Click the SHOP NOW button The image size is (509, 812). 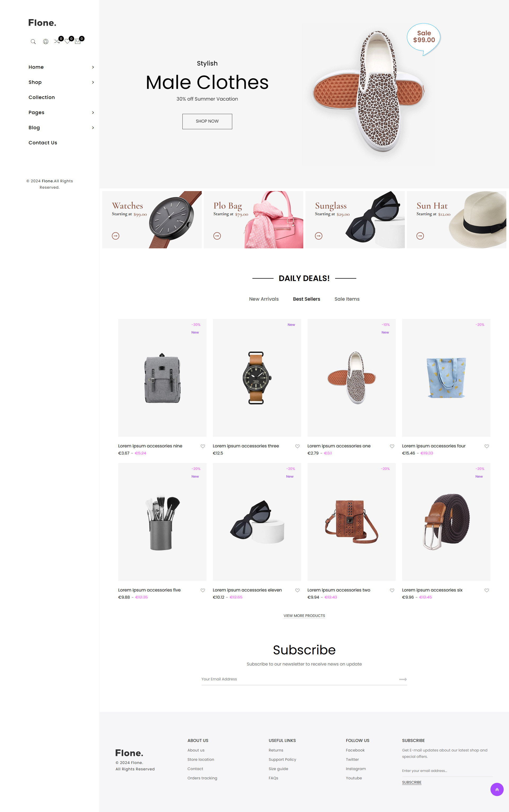pos(207,121)
